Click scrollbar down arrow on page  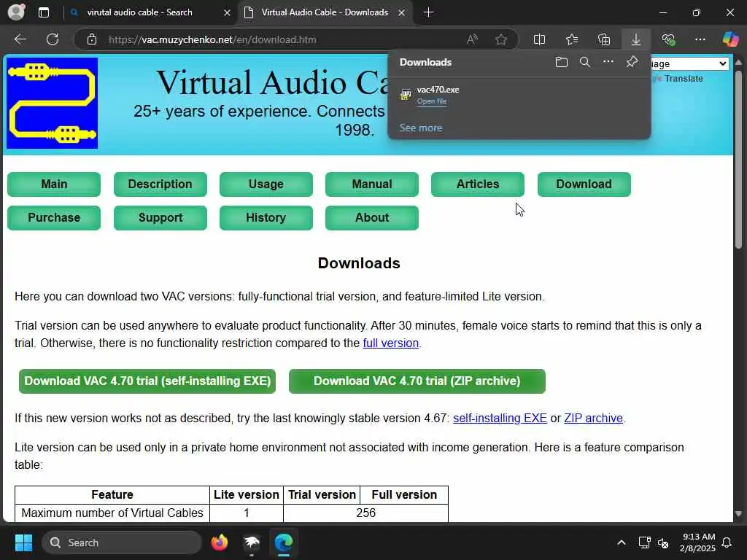pos(738,514)
